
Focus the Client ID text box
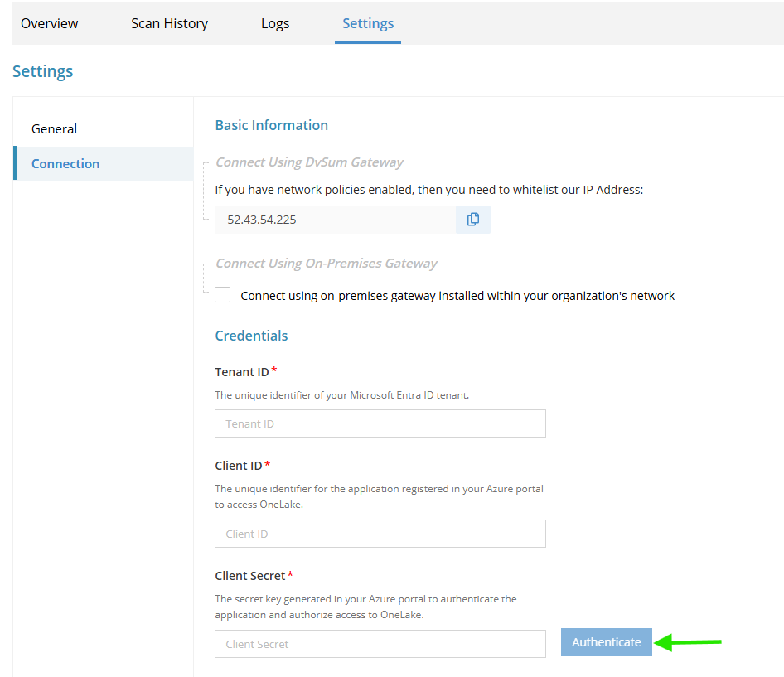(380, 534)
